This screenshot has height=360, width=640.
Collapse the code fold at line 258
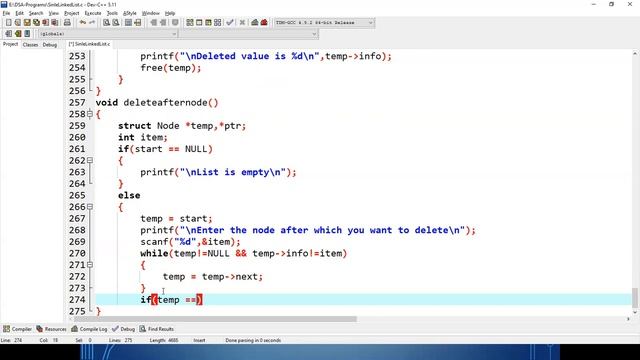point(90,114)
